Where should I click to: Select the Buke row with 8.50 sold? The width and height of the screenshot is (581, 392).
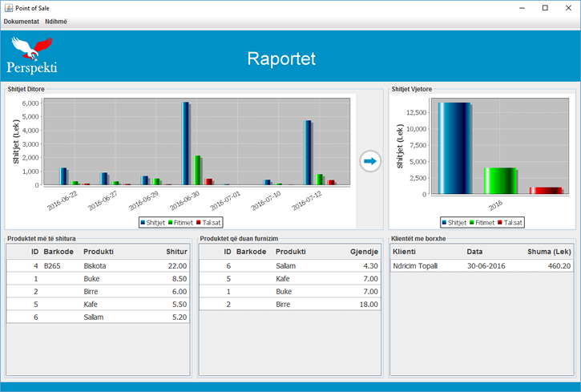pos(98,279)
